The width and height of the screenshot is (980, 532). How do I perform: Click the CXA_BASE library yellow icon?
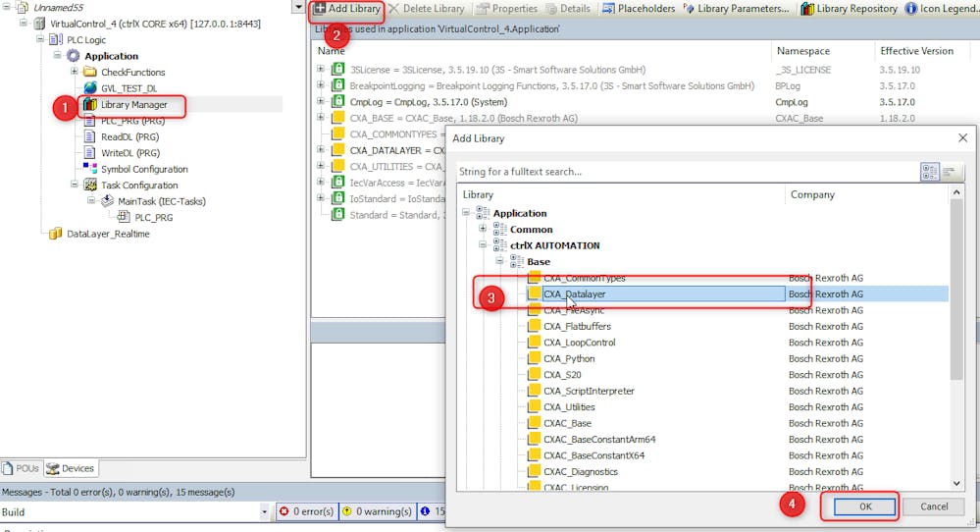(338, 118)
